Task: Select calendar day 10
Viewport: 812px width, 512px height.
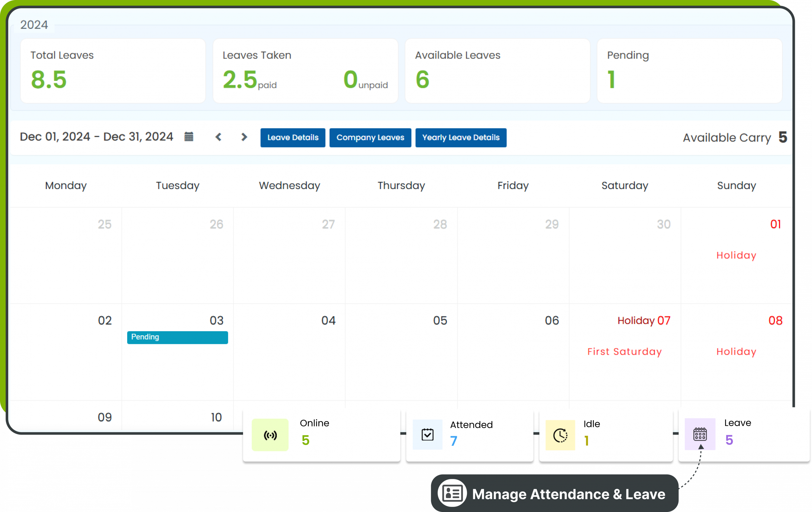Action: coord(217,417)
